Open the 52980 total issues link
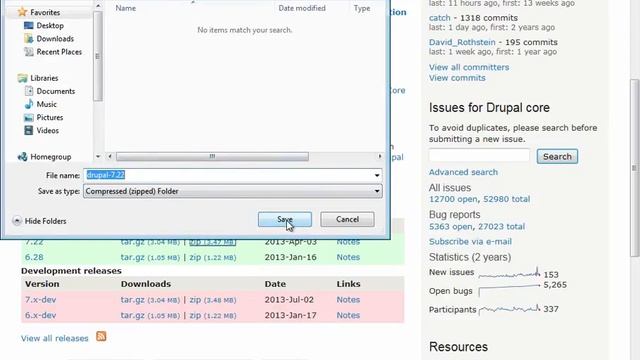 tap(507, 199)
